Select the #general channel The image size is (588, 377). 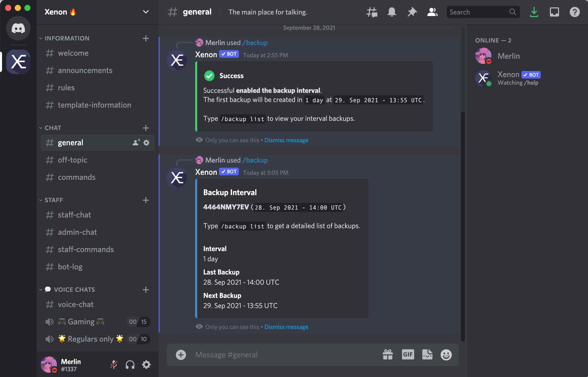click(70, 142)
